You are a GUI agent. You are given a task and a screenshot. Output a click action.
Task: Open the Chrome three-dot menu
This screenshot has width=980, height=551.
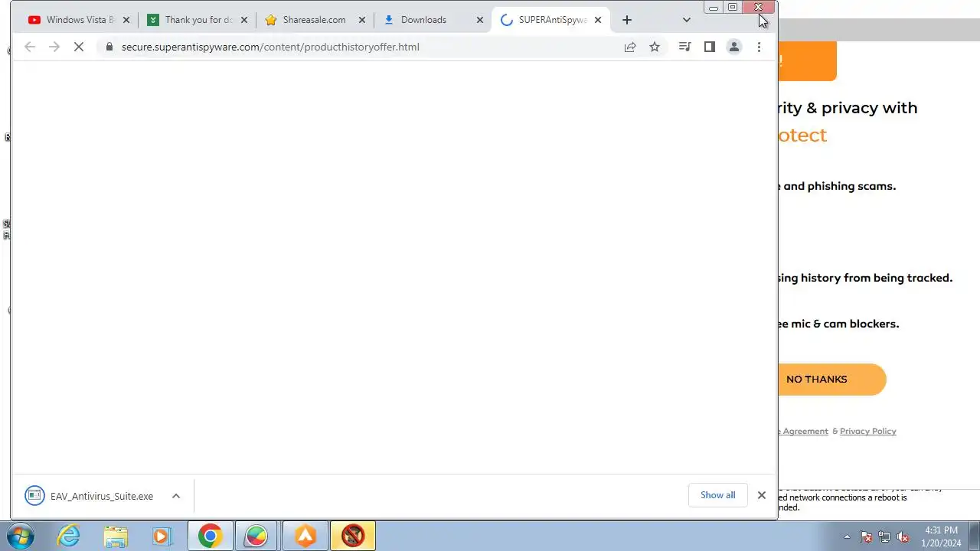(x=759, y=47)
